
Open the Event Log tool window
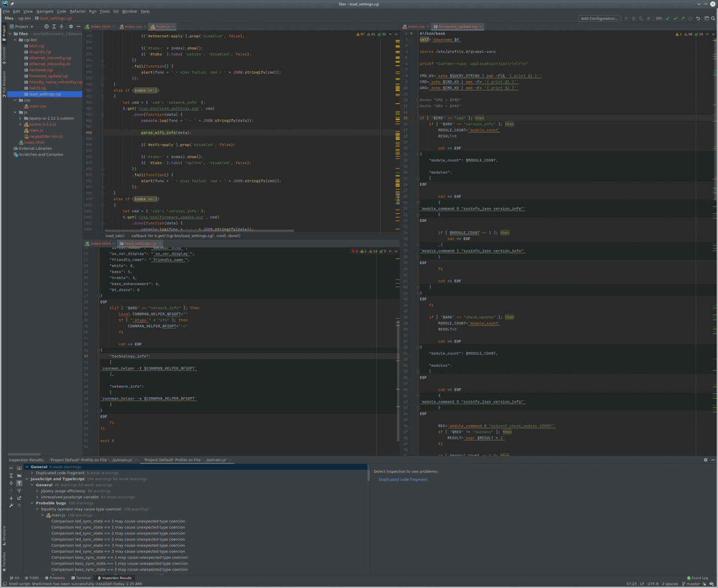point(697,578)
